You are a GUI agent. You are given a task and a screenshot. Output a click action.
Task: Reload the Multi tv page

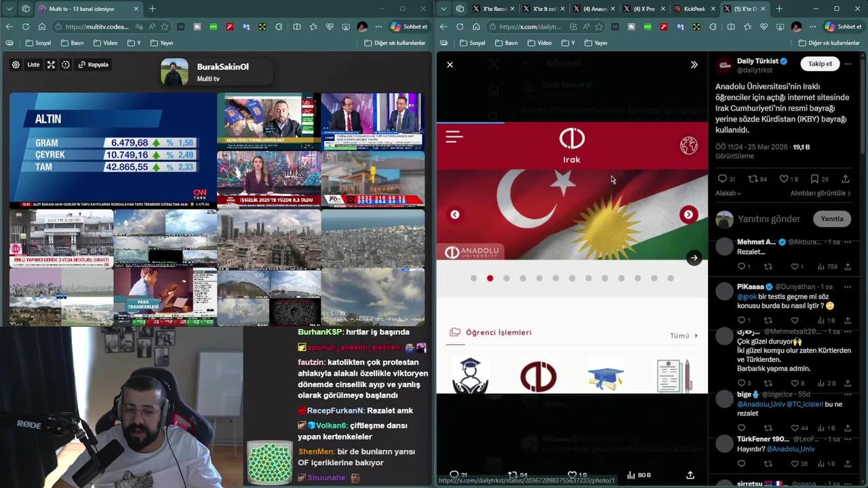[x=25, y=26]
